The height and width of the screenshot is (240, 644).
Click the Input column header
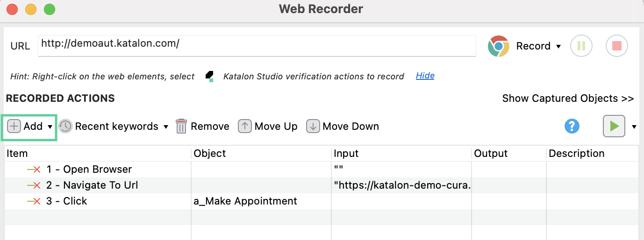(x=346, y=153)
